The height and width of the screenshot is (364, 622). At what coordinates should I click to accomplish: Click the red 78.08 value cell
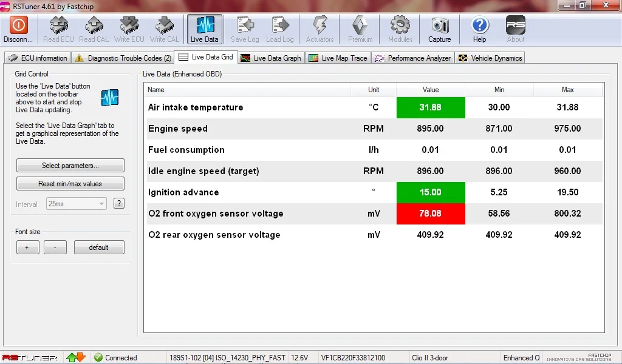pyautogui.click(x=431, y=214)
